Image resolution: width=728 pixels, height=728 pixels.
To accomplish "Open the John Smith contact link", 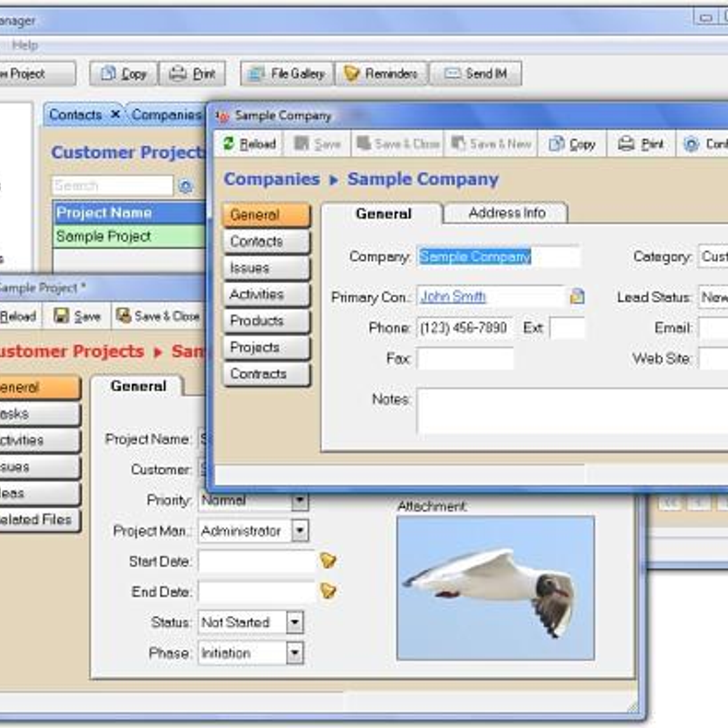I will (453, 297).
